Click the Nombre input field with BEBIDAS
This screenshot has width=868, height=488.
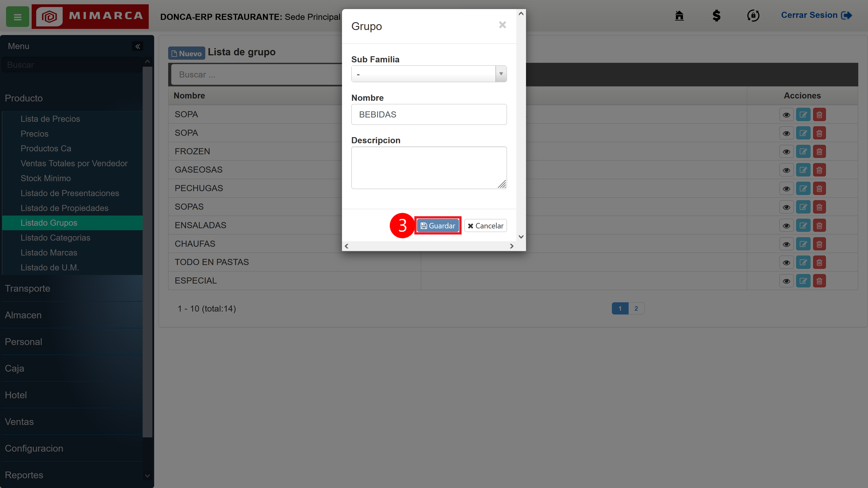tap(429, 115)
